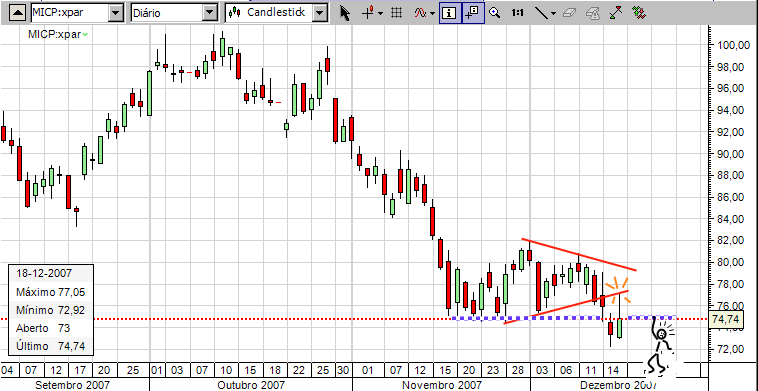Click the Setembro 2007 month label
This screenshot has width=758, height=391.
[73, 385]
